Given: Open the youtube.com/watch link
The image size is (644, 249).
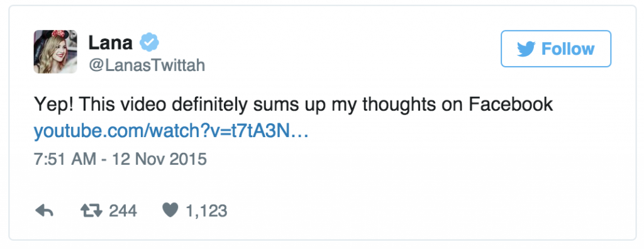Looking at the screenshot, I should click(171, 131).
